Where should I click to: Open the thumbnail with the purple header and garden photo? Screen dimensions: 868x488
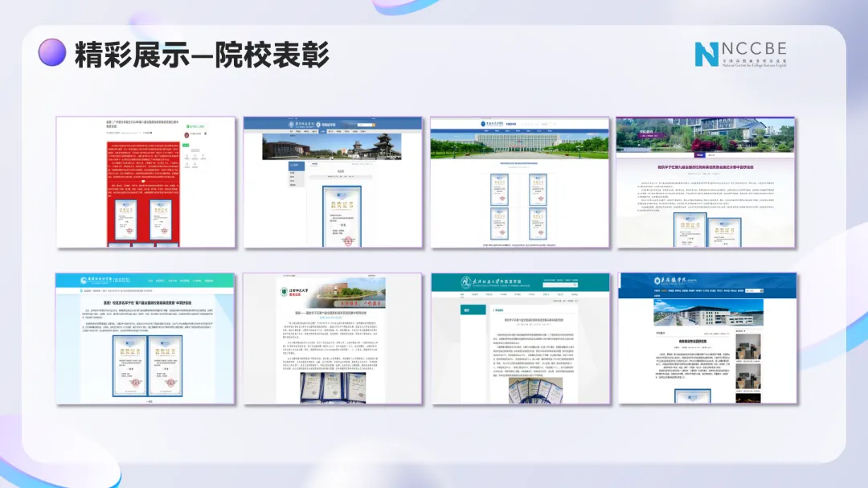pyautogui.click(x=706, y=182)
